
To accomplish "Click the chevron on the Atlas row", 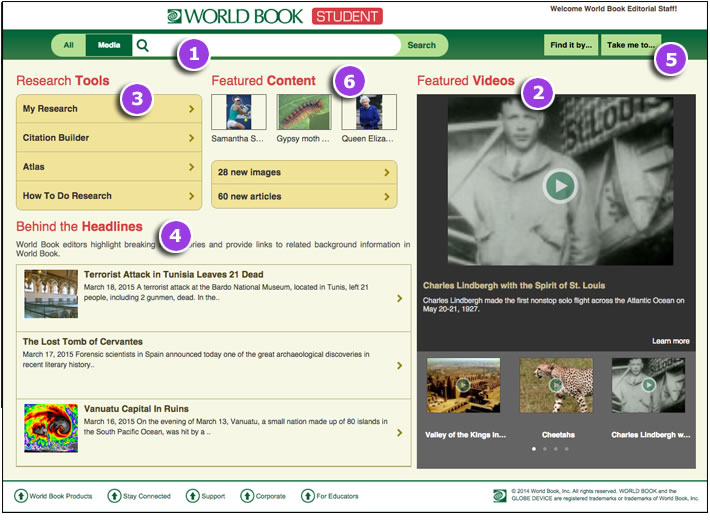I will [x=192, y=167].
